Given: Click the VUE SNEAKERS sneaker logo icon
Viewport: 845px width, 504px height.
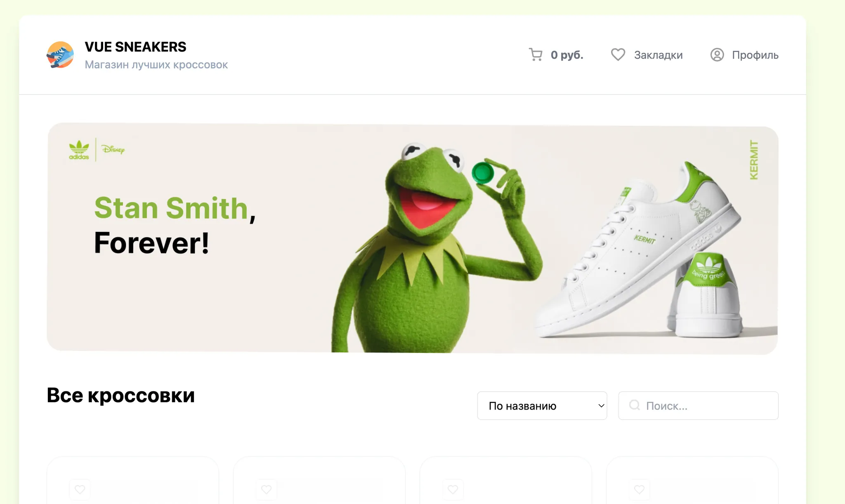Looking at the screenshot, I should [60, 55].
